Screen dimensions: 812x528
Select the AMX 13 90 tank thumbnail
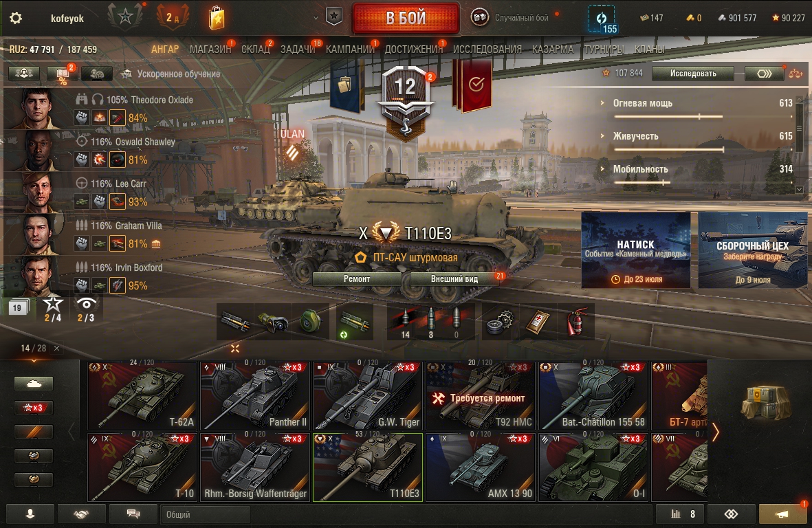tap(481, 468)
